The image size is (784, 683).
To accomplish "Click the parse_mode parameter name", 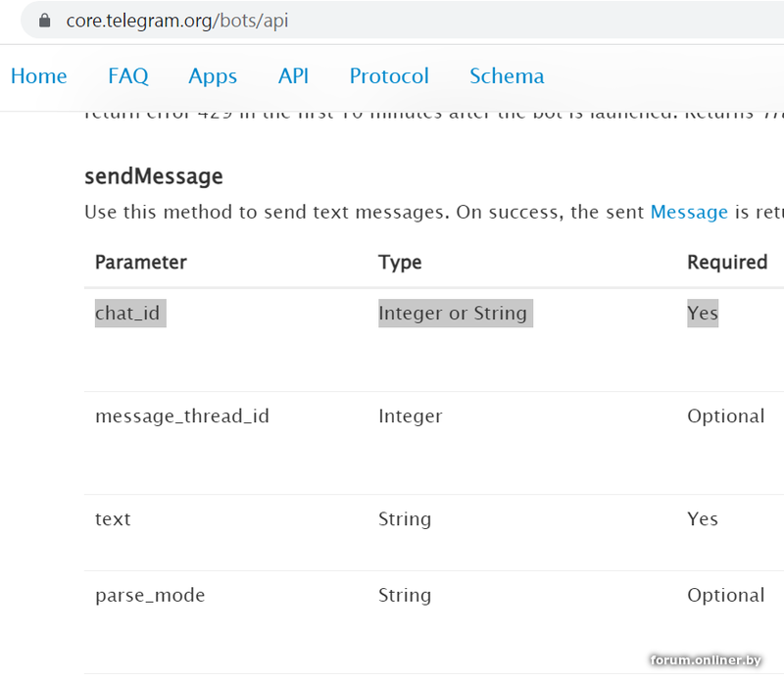I will (150, 596).
